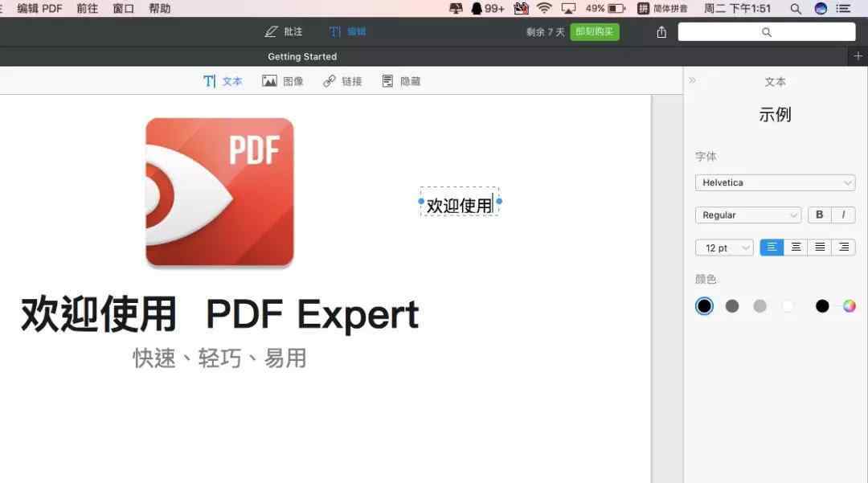Click the clock showing 周二 下午1:51
The width and height of the screenshot is (868, 483).
(737, 8)
